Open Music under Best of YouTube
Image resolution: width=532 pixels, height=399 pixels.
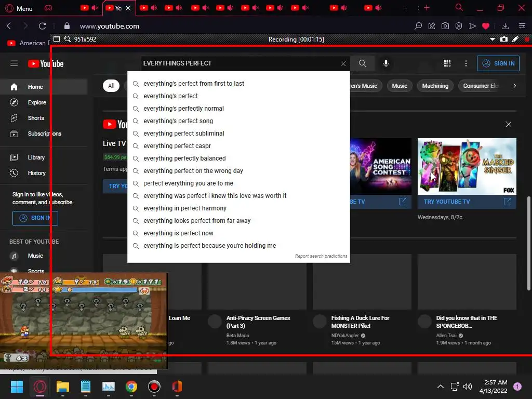(44, 256)
